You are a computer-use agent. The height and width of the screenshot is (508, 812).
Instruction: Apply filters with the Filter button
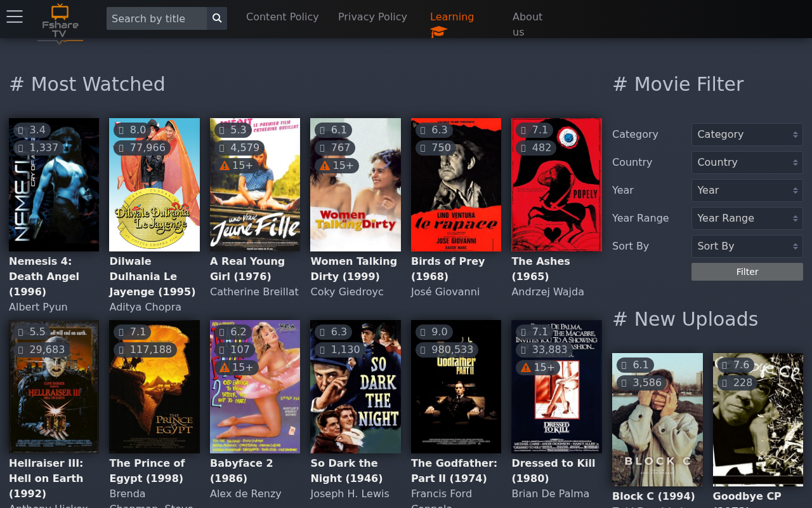[x=747, y=272]
